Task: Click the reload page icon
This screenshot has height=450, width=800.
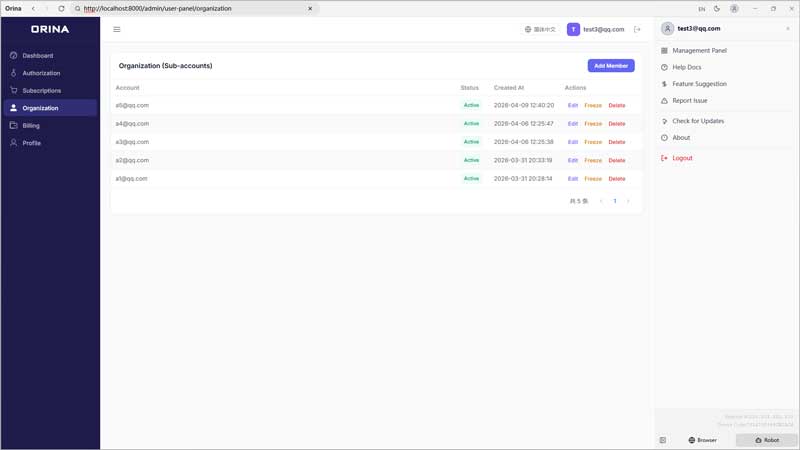Action: click(61, 8)
